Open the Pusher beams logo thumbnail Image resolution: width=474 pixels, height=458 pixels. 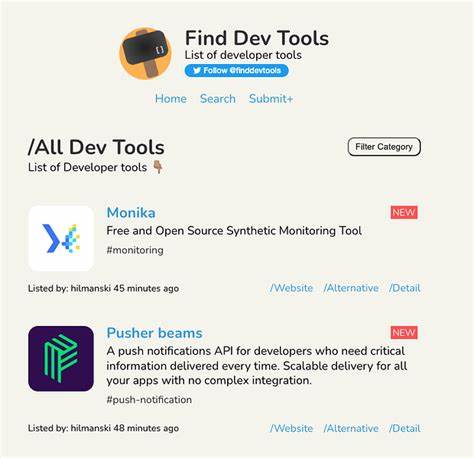61,359
